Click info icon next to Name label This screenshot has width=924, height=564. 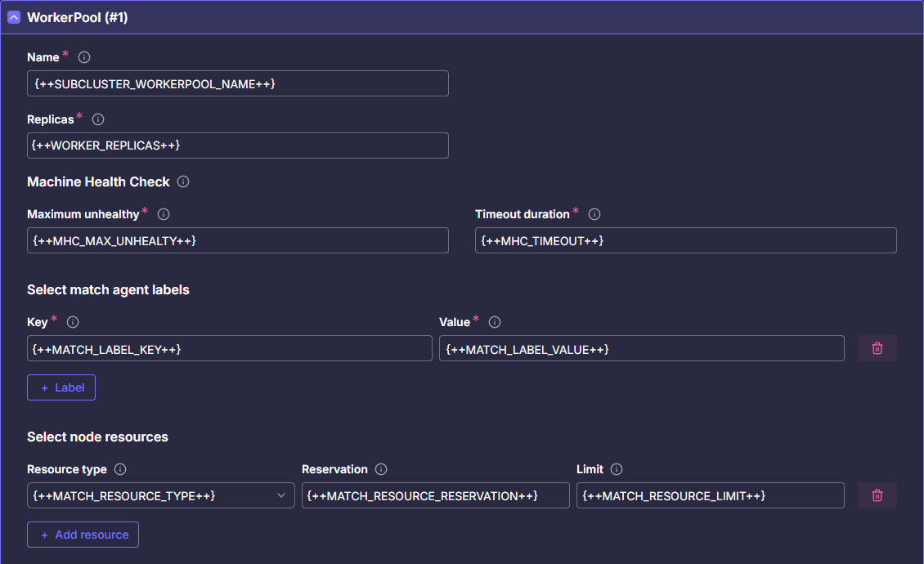[83, 57]
